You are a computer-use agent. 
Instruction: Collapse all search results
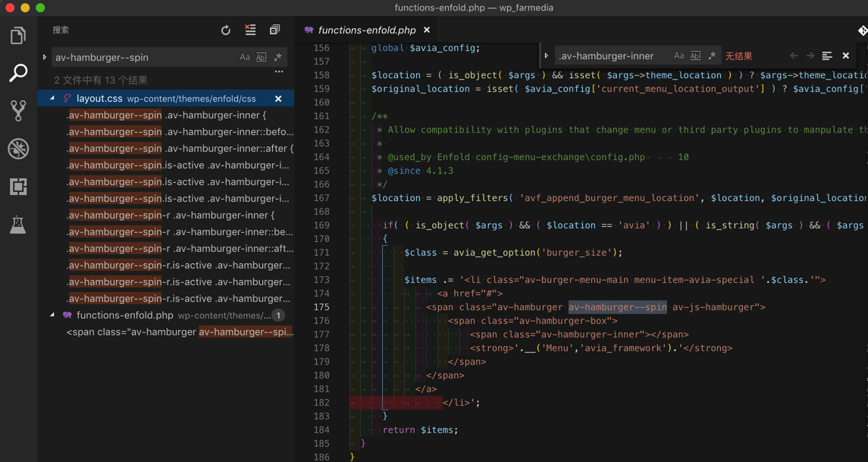pos(274,30)
